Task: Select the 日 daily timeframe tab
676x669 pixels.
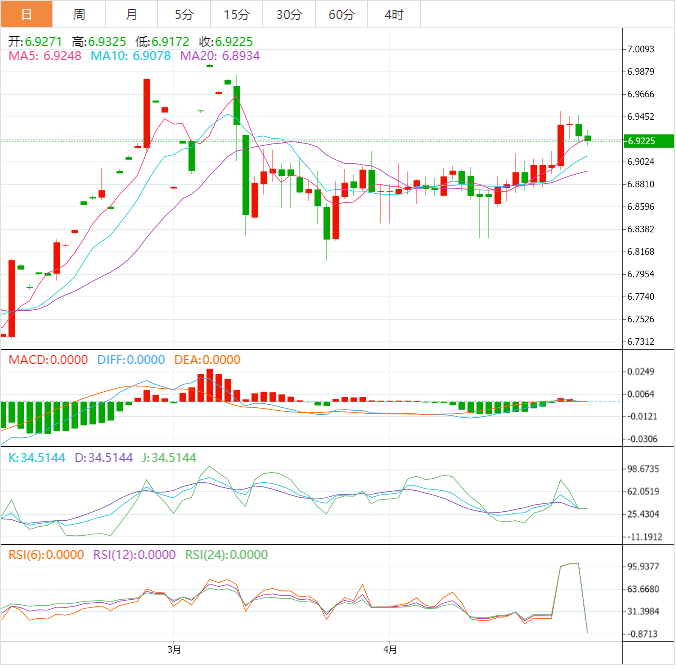Action: point(26,14)
